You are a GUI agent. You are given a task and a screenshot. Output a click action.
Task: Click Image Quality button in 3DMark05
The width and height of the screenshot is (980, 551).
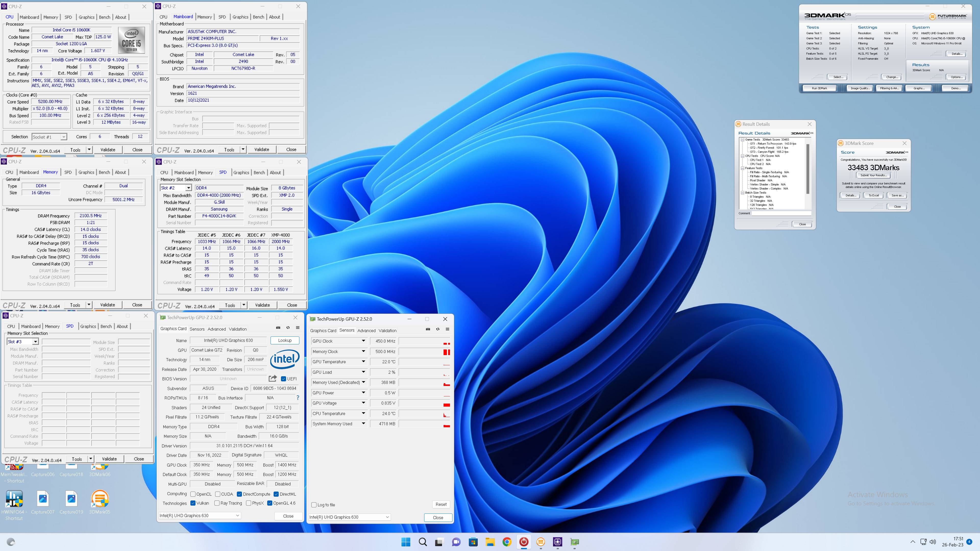tap(860, 88)
